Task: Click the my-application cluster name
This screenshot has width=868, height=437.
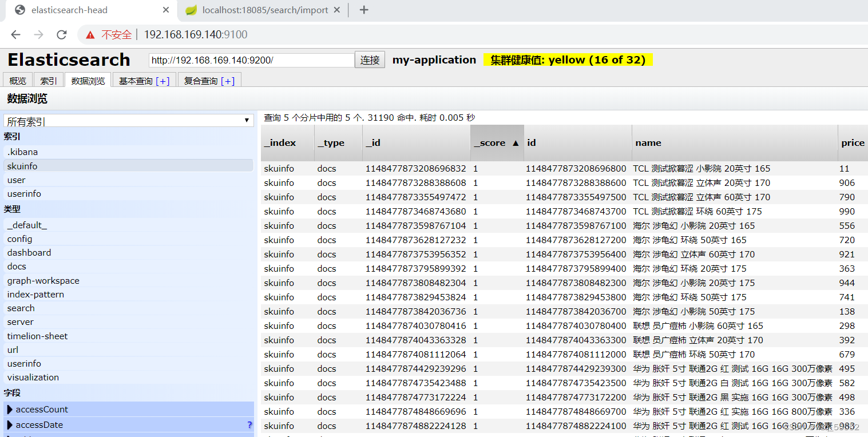Action: (x=434, y=60)
